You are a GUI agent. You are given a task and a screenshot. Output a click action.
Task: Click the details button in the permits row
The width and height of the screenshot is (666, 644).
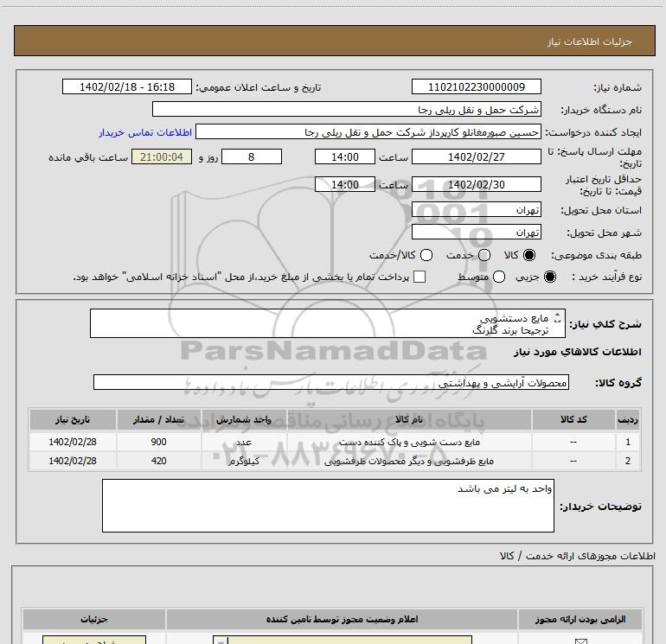94,641
